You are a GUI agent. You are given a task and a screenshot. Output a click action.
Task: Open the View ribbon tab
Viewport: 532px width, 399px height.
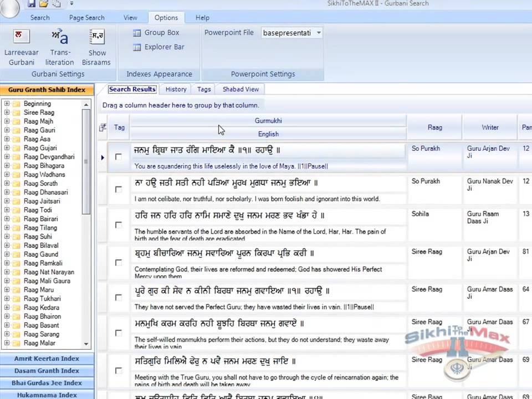click(130, 18)
